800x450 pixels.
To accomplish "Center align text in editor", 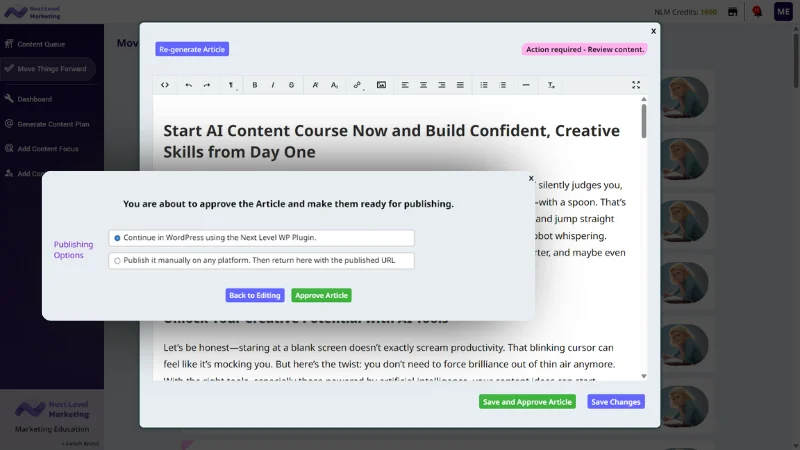I will (x=423, y=85).
